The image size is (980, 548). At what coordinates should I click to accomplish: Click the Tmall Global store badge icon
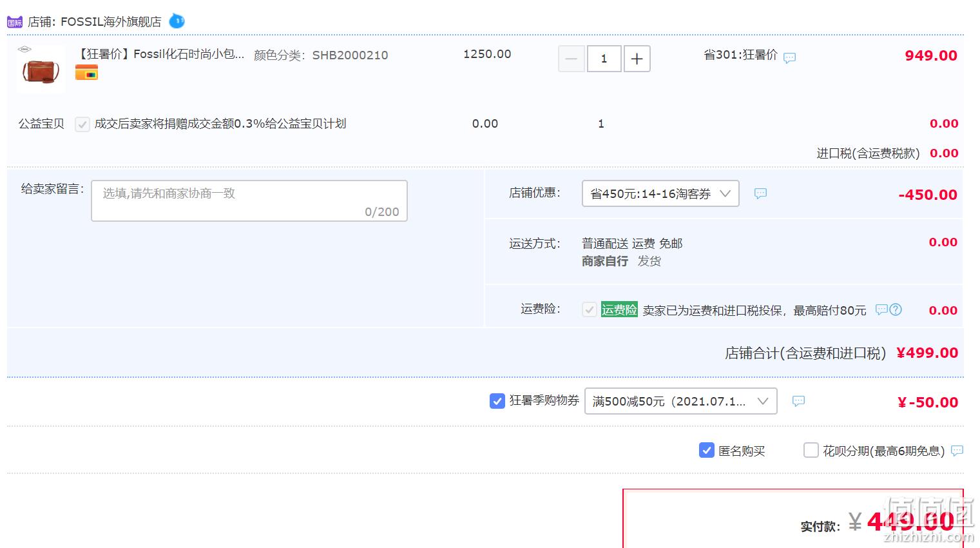click(15, 22)
